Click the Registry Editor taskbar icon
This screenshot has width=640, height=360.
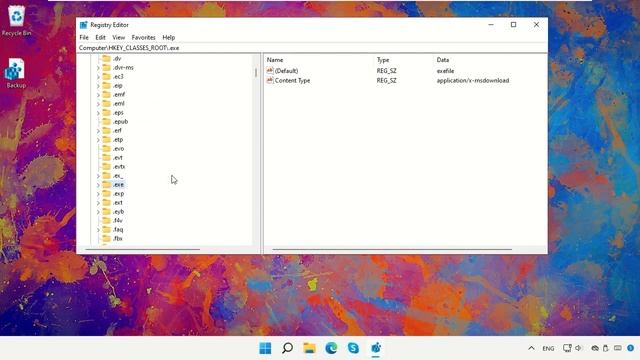[376, 348]
